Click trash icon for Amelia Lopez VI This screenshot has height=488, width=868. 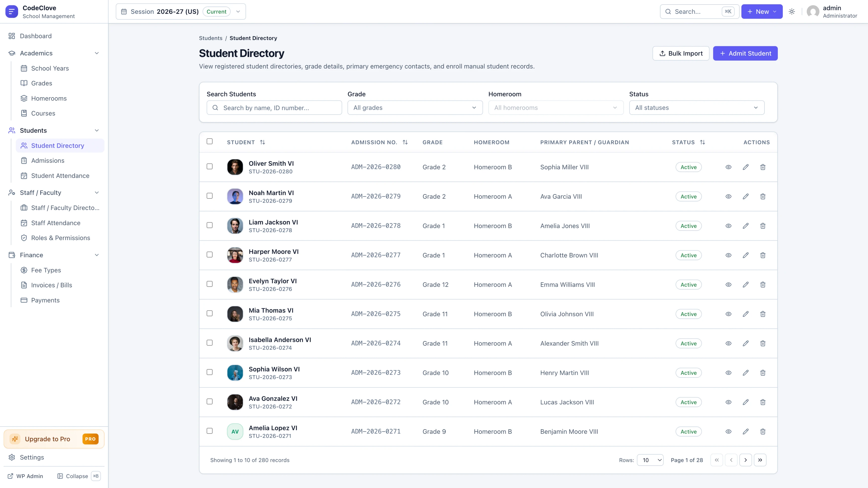coord(763,431)
